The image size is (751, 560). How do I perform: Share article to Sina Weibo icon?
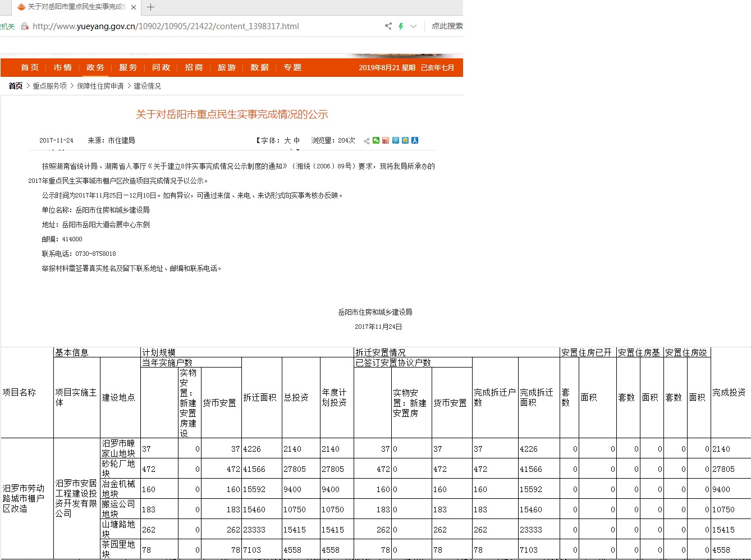pyautogui.click(x=386, y=140)
